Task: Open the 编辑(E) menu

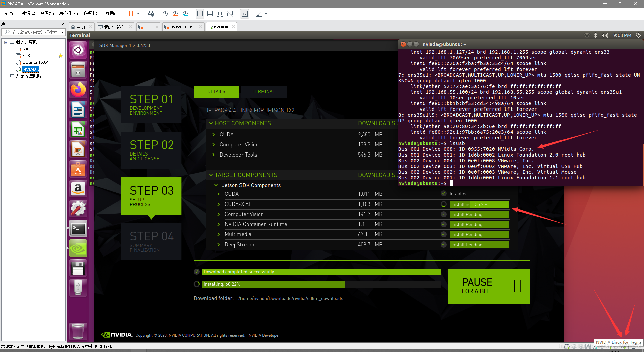Action: pos(28,13)
